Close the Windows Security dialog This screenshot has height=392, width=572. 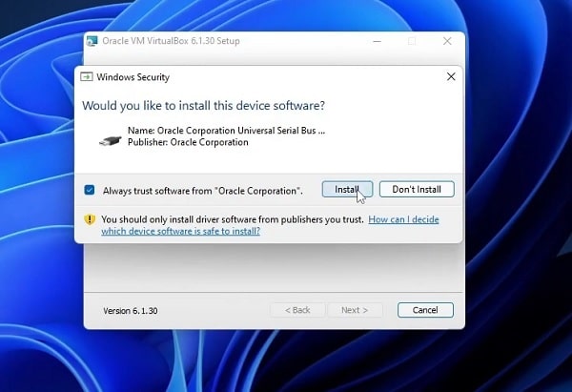(451, 76)
